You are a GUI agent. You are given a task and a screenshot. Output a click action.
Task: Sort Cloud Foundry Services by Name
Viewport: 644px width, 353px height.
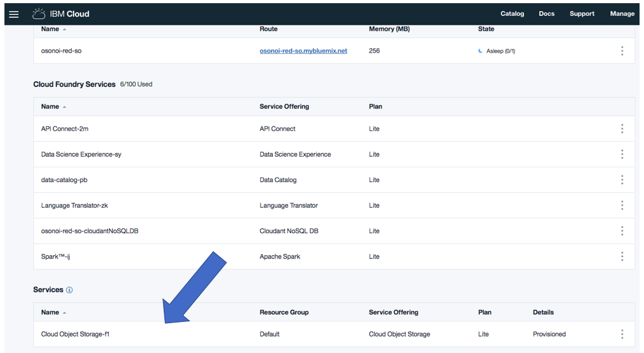[53, 107]
